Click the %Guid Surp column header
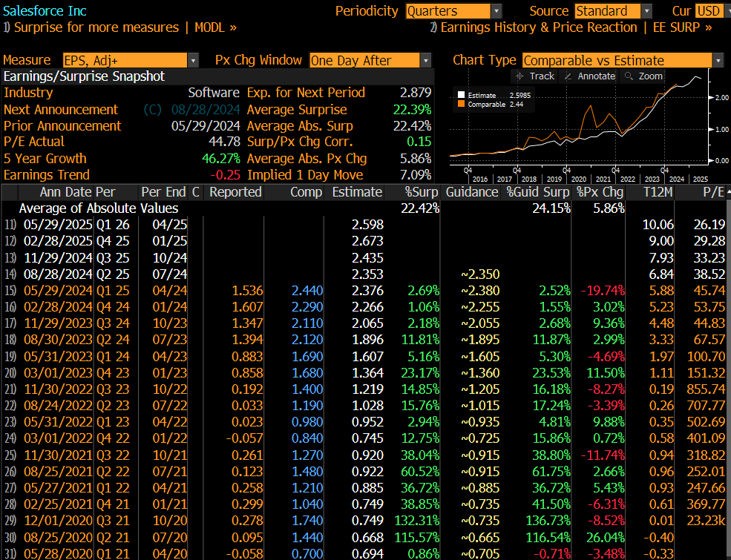Image resolution: width=731 pixels, height=560 pixels. 537,192
